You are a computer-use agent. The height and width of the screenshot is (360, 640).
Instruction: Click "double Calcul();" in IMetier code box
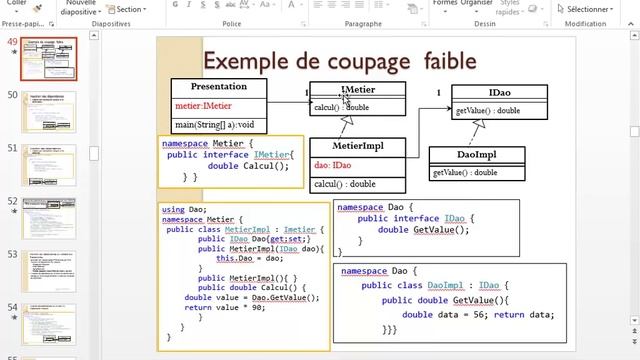pos(248,166)
